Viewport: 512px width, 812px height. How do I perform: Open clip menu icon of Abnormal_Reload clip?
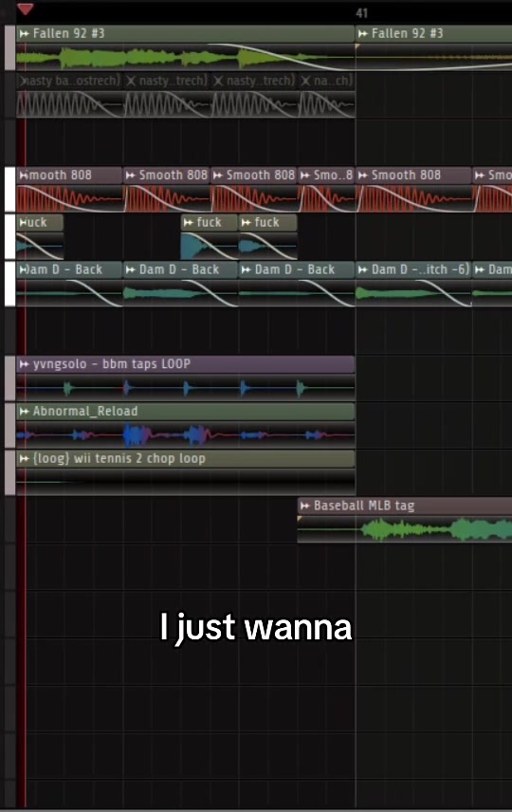coord(24,411)
